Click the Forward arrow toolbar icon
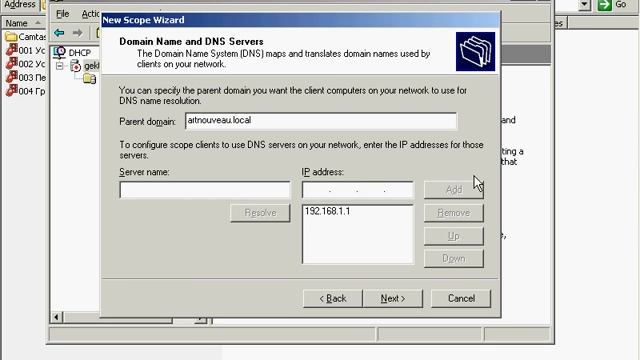The height and width of the screenshot is (360, 640). (78, 32)
